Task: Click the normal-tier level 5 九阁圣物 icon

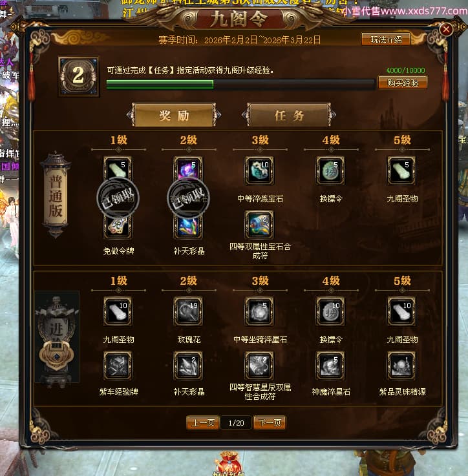Action: click(x=401, y=171)
